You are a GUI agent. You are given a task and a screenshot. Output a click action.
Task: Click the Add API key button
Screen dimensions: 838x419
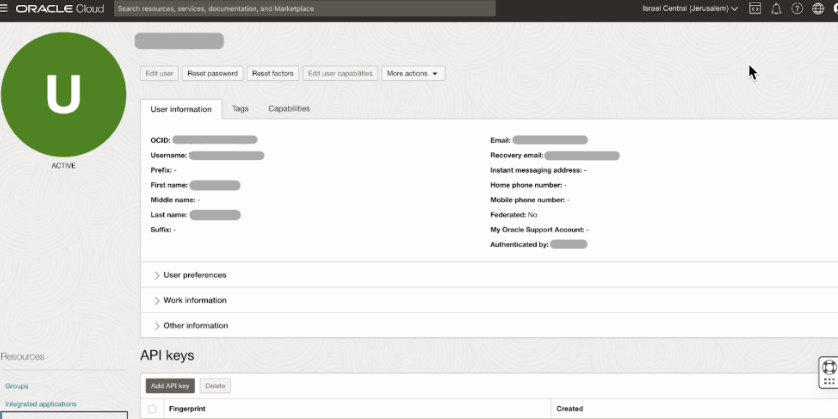point(170,385)
